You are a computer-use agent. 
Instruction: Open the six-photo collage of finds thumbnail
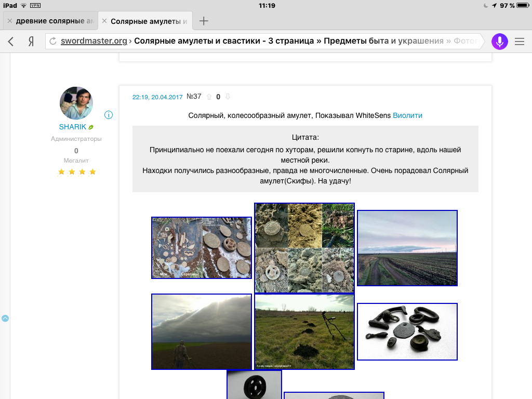click(304, 248)
